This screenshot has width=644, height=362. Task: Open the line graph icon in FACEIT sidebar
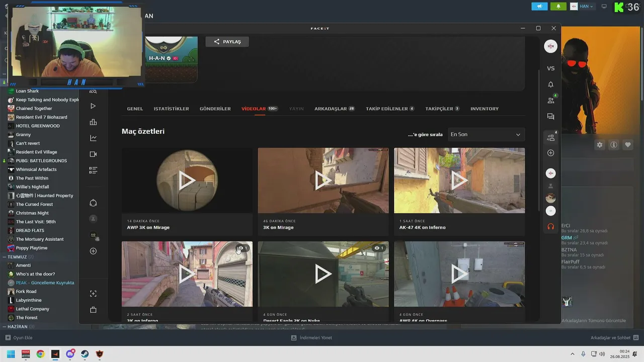pyautogui.click(x=93, y=138)
